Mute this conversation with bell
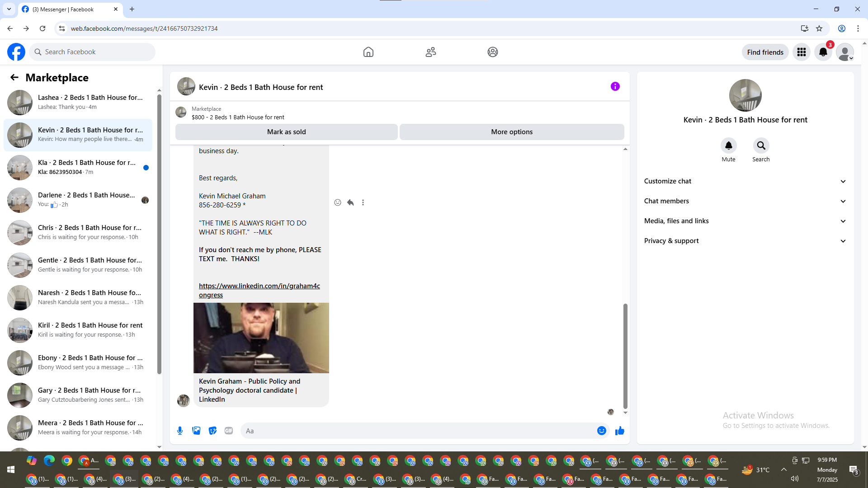Image resolution: width=868 pixels, height=488 pixels. point(728,145)
